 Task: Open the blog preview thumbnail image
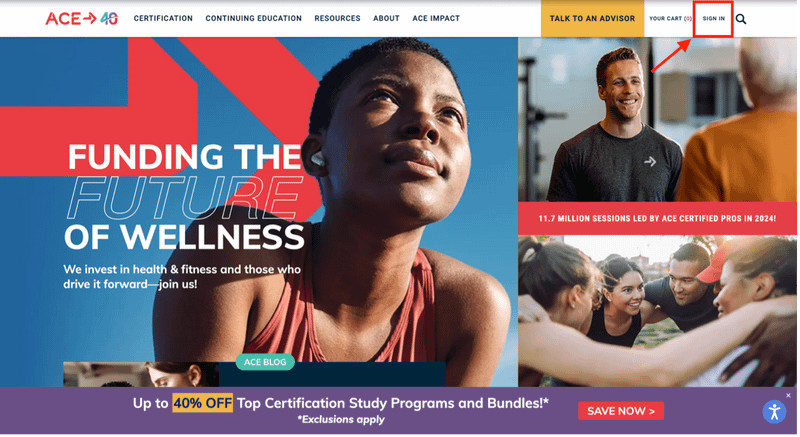pos(141,375)
